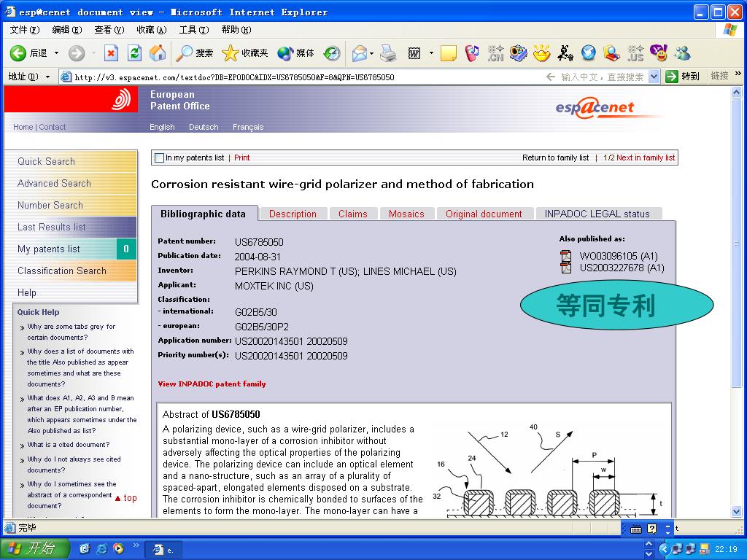This screenshot has height=560, width=747.
Task: Open the WO03096105 PDF document icon
Action: pyautogui.click(x=565, y=256)
